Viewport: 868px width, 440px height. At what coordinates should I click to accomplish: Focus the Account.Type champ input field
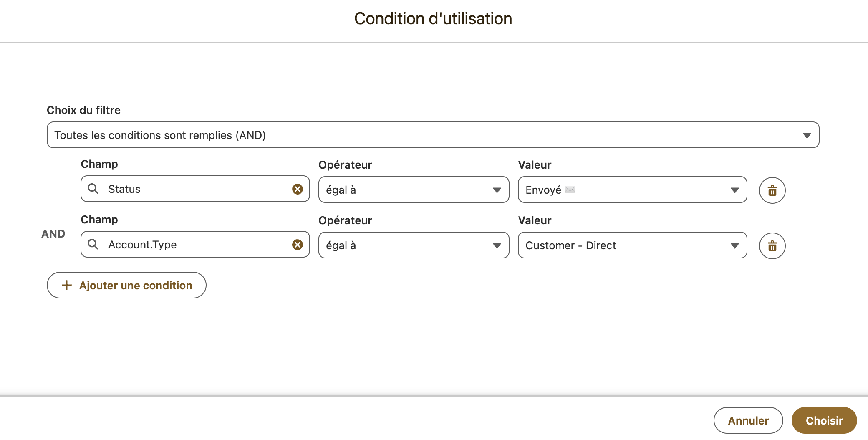pyautogui.click(x=195, y=244)
